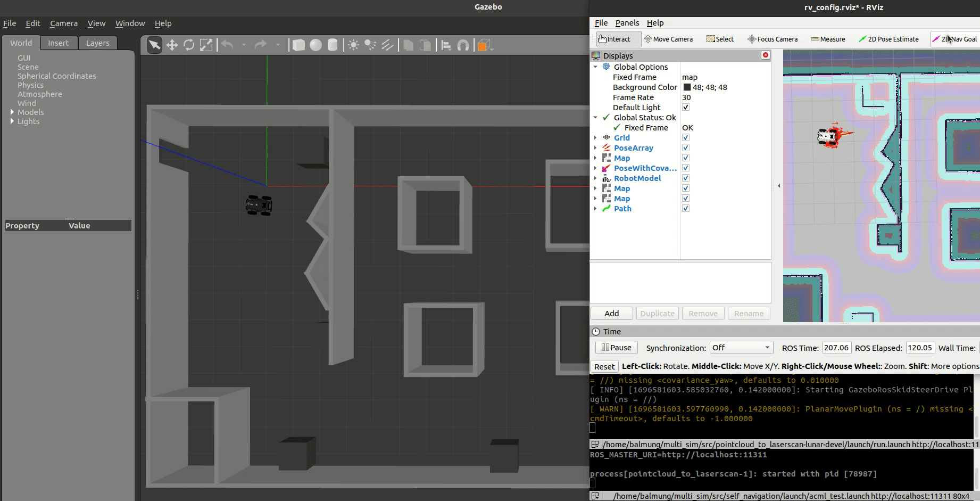This screenshot has height=501, width=980.
Task: Expand the PoseArray display entry
Action: tap(595, 148)
